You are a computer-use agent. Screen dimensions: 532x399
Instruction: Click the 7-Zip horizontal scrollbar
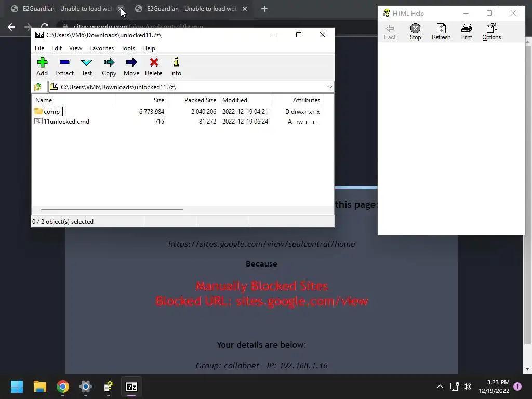pyautogui.click(x=112, y=210)
